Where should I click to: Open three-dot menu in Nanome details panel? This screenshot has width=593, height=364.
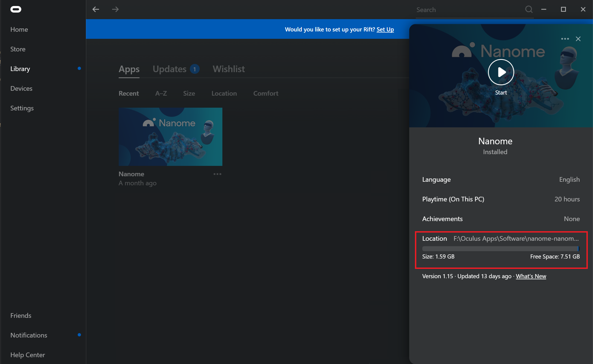click(x=565, y=39)
